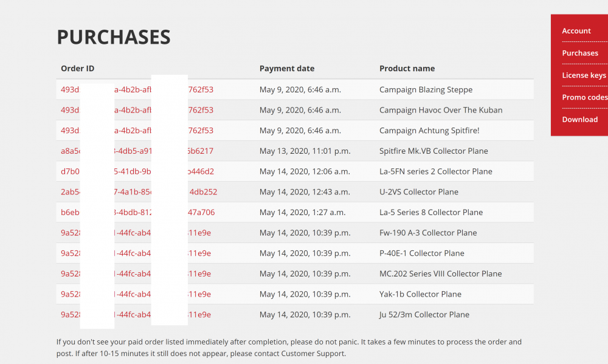Click the Download sidebar link
This screenshot has height=364, width=608.
[579, 120]
